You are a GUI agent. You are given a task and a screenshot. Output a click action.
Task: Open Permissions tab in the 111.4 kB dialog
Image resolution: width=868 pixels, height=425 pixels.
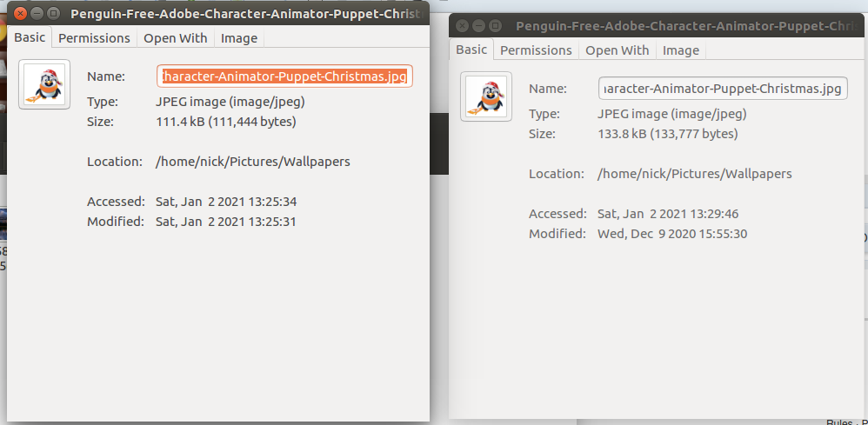(x=94, y=38)
